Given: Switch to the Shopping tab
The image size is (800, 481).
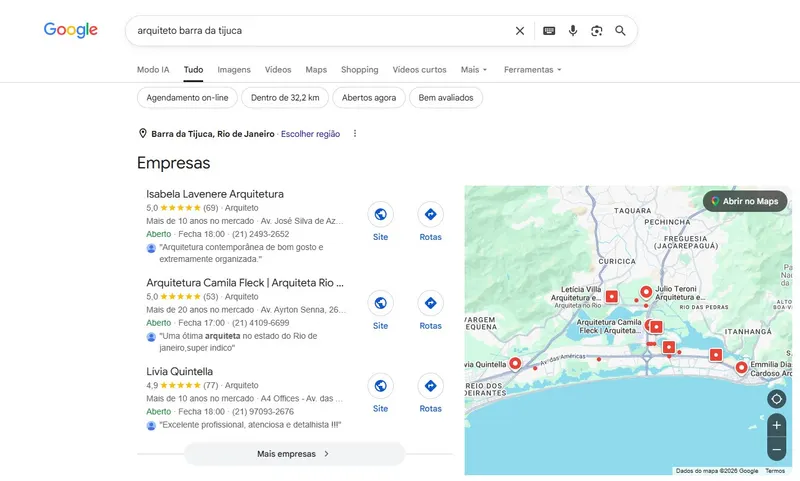Looking at the screenshot, I should tap(360, 70).
